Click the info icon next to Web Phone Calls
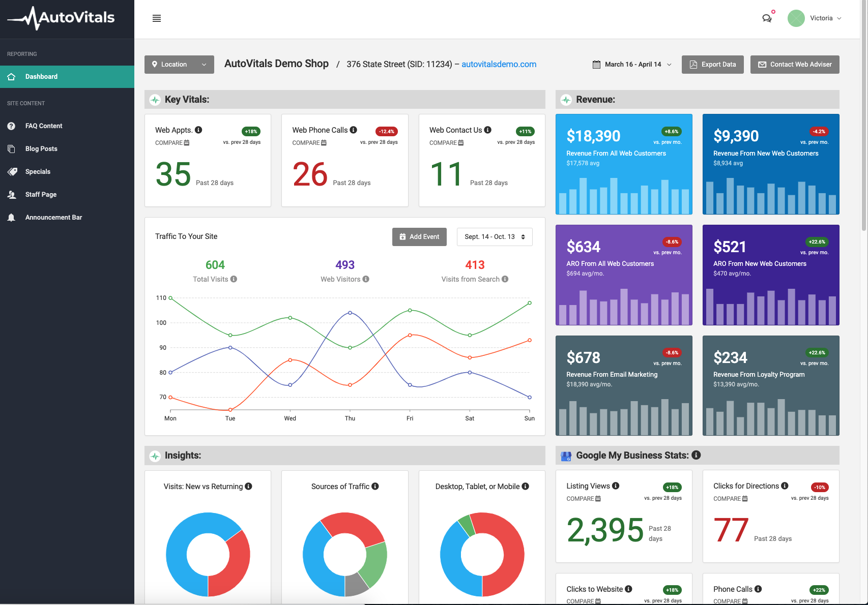 pos(352,130)
